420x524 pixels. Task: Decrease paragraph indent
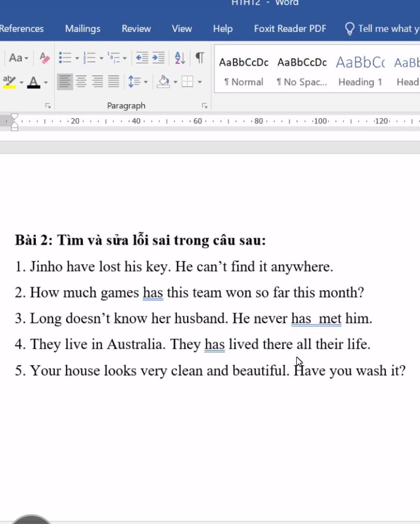[142, 58]
